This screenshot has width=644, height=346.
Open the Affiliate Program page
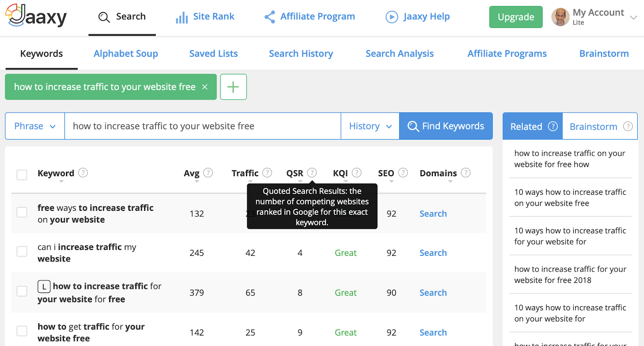[x=310, y=17]
